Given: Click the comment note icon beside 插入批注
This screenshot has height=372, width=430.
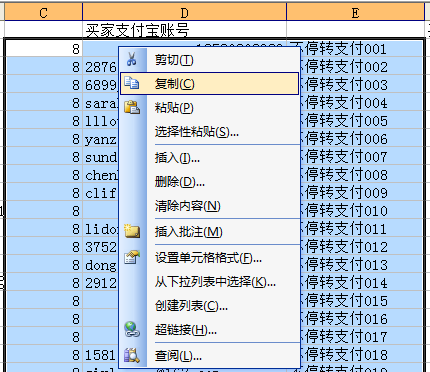Looking at the screenshot, I should point(132,231).
